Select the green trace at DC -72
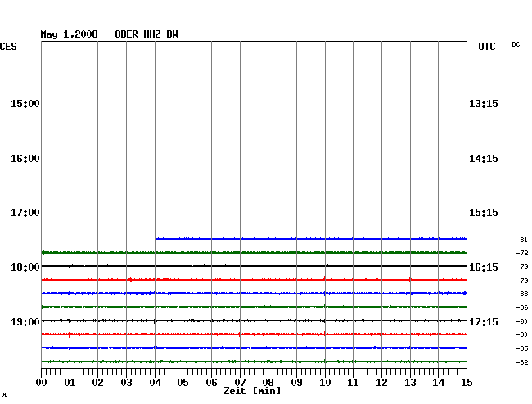 coord(254,253)
